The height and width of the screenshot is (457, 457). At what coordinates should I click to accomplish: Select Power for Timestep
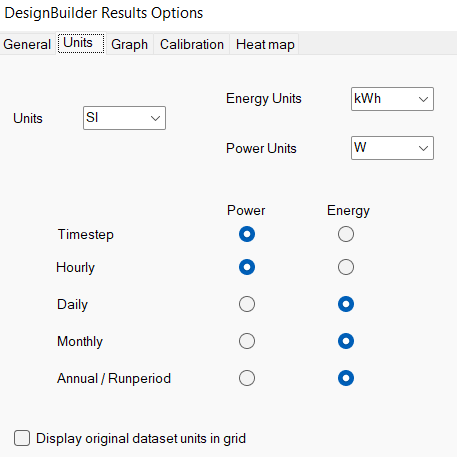247,234
